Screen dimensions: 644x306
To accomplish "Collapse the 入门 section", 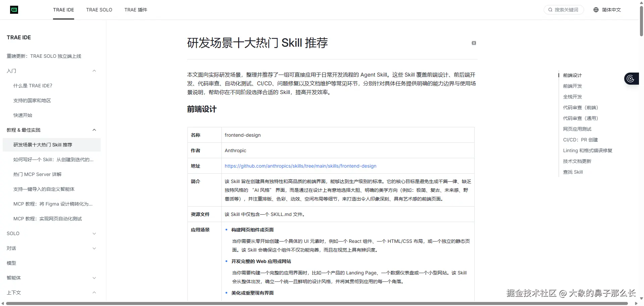I will (94, 71).
